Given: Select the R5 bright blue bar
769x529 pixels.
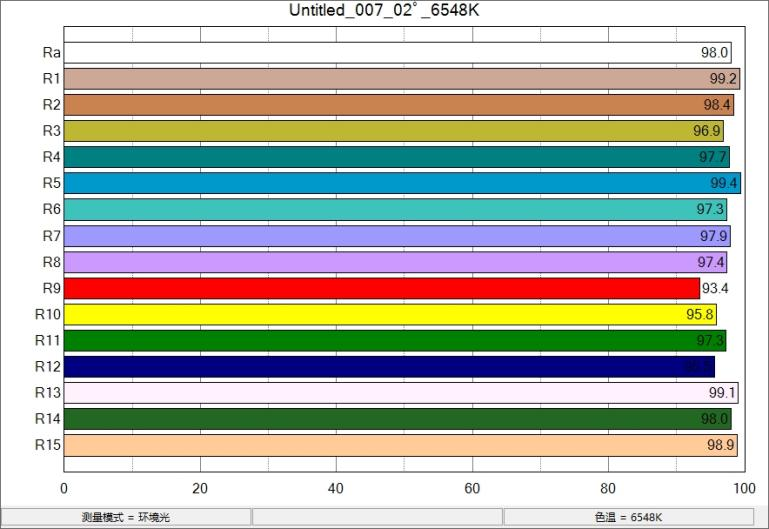Looking at the screenshot, I should point(401,183).
